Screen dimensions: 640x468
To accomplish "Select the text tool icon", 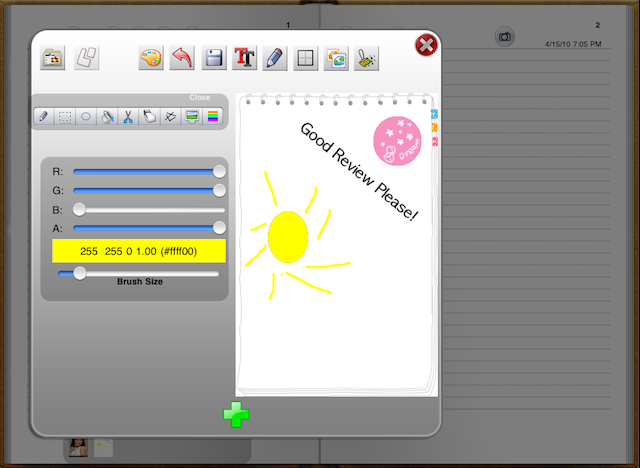I will (244, 58).
